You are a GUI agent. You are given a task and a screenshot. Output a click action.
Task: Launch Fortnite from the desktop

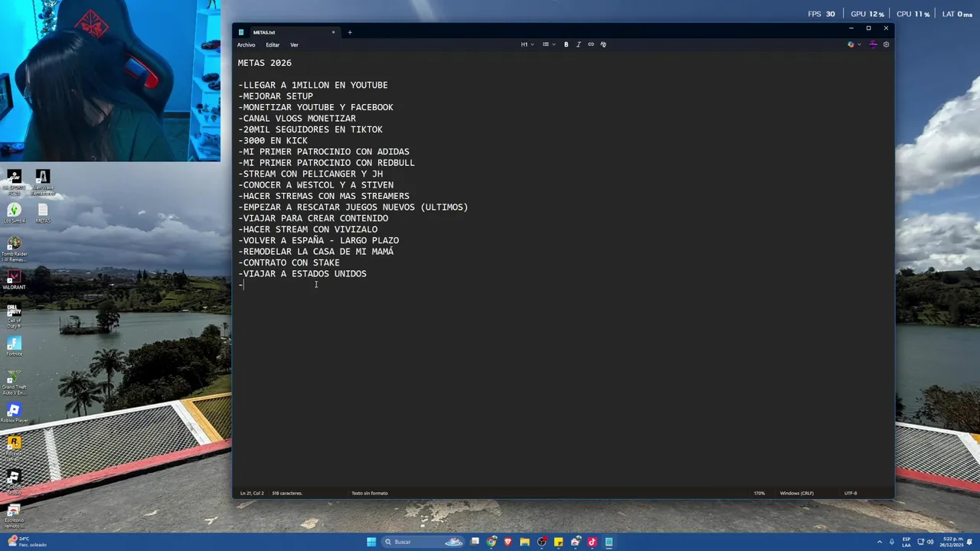coord(14,347)
